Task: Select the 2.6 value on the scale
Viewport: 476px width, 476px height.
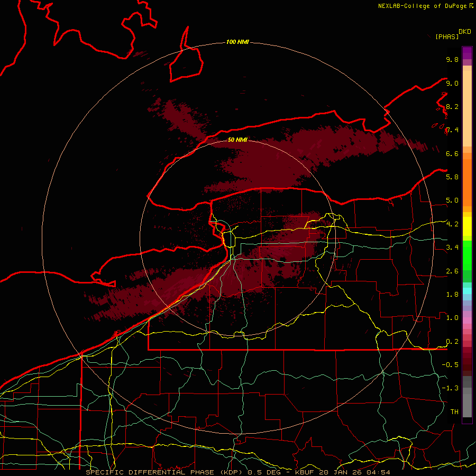Action: [452, 271]
